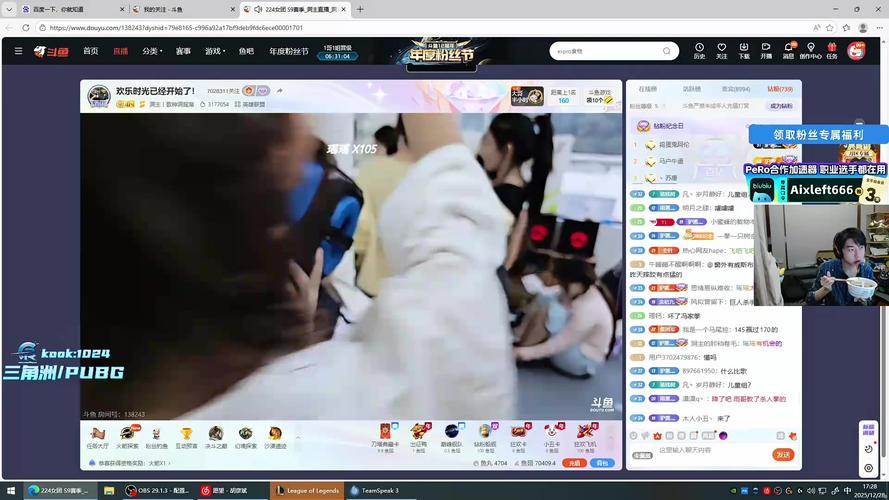Open the hamburger menu beside Douyu logo

pos(18,51)
